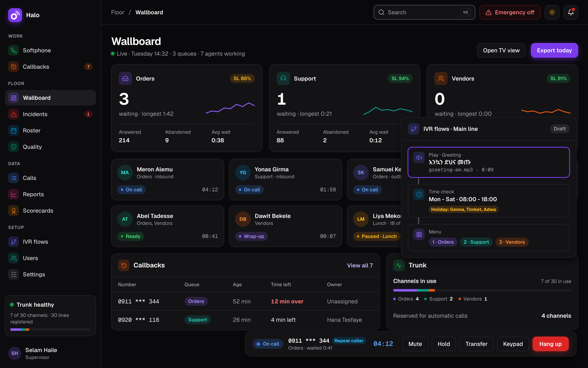Image resolution: width=588 pixels, height=368 pixels.
Task: Click the Users people icon
Action: point(14,258)
